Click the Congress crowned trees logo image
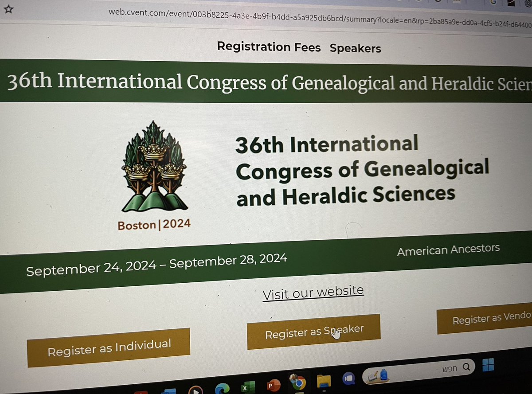Viewport: 532px width, 394px height. [155, 165]
